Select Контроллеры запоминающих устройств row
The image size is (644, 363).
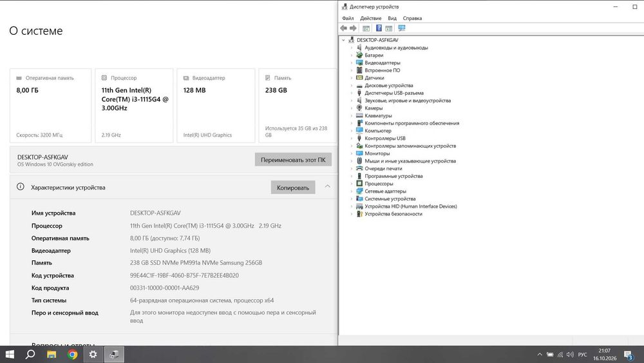coord(410,146)
